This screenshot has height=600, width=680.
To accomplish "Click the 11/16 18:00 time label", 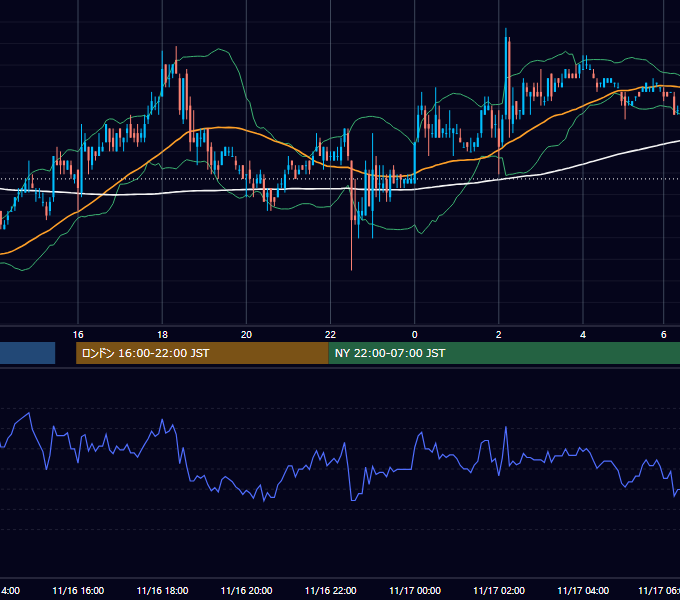I will [x=162, y=591].
